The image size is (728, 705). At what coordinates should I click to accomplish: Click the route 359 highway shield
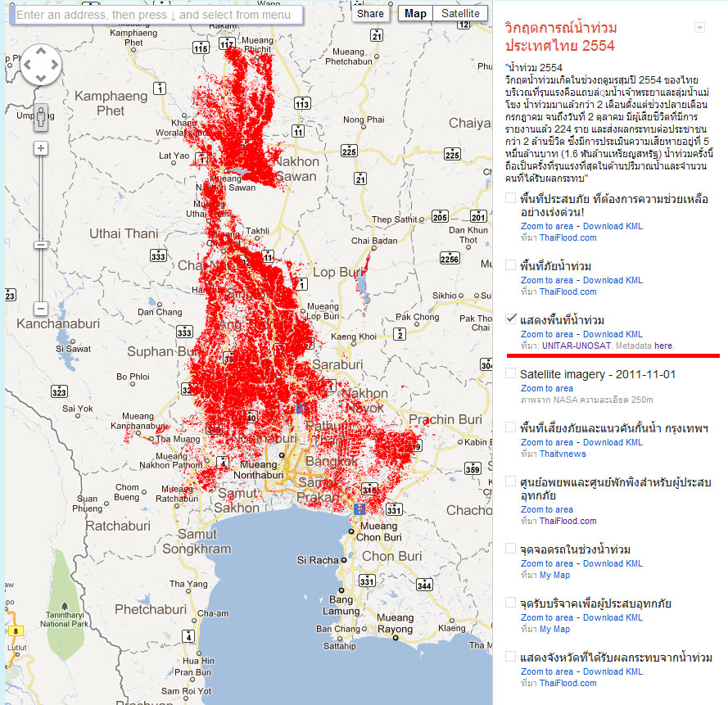[x=473, y=468]
